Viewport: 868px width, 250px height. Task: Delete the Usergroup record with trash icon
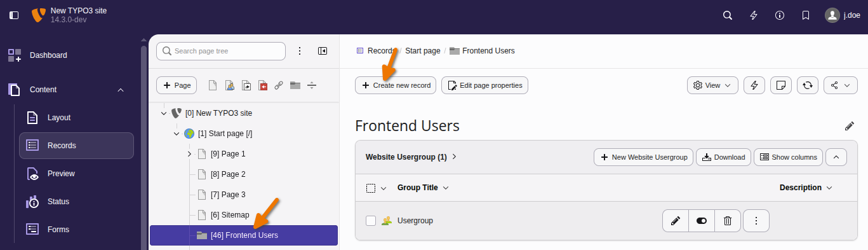tap(728, 221)
